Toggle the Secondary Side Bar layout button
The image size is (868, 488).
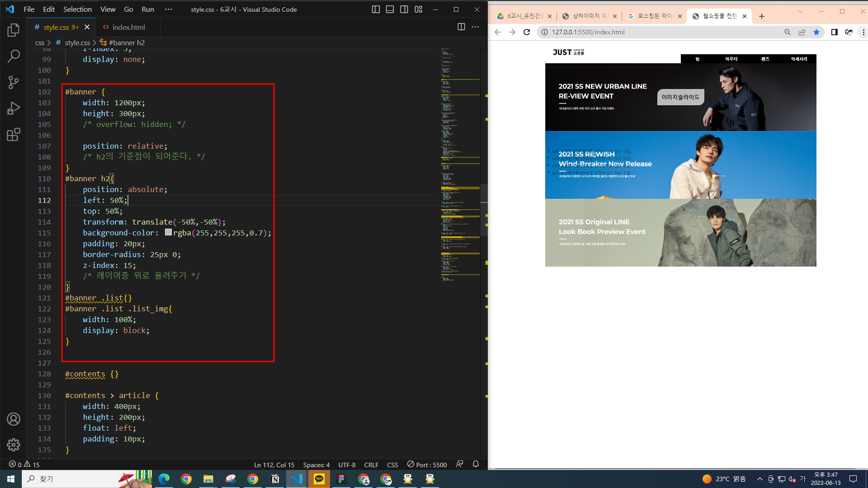click(404, 9)
